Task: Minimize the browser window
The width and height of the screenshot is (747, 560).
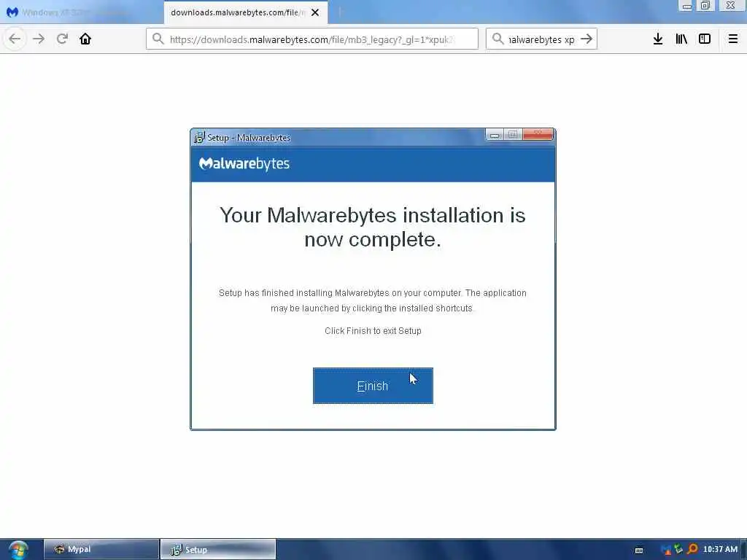Action: pyautogui.click(x=686, y=6)
